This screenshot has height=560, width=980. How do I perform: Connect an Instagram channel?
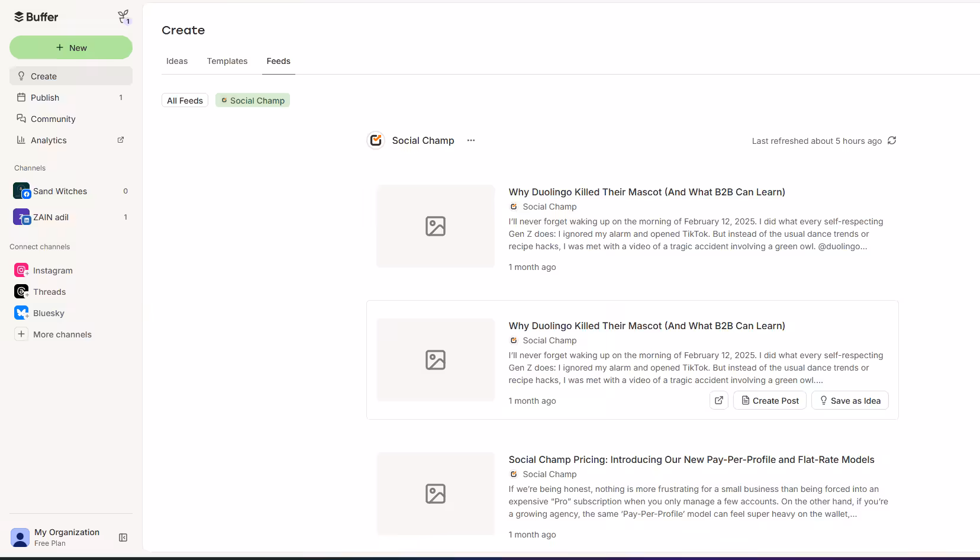71,270
